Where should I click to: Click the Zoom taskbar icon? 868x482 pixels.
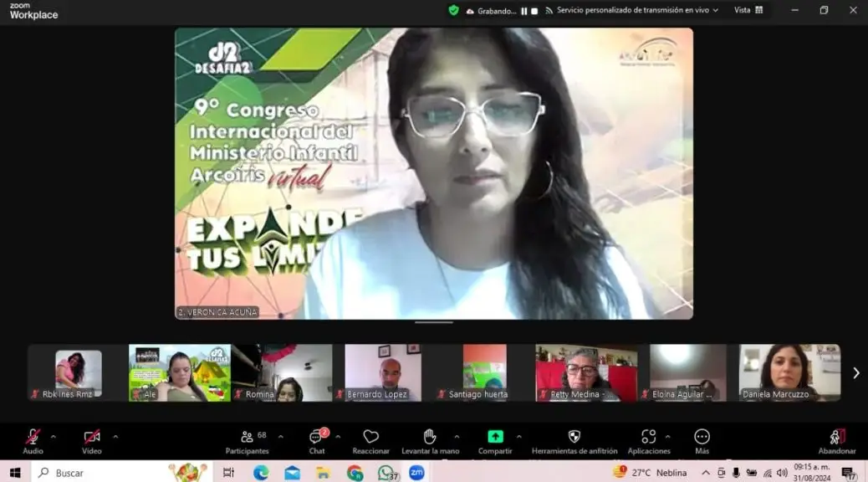[x=416, y=473]
